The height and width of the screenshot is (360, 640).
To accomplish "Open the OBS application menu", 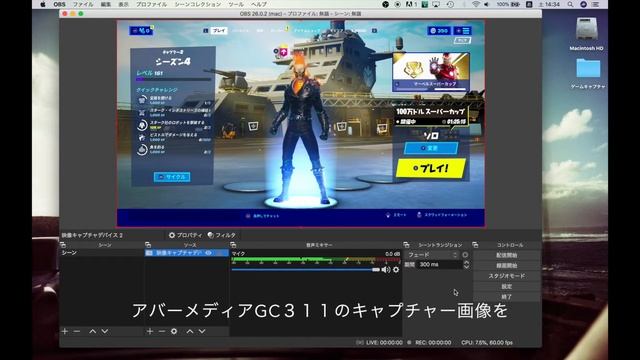I will [x=59, y=4].
